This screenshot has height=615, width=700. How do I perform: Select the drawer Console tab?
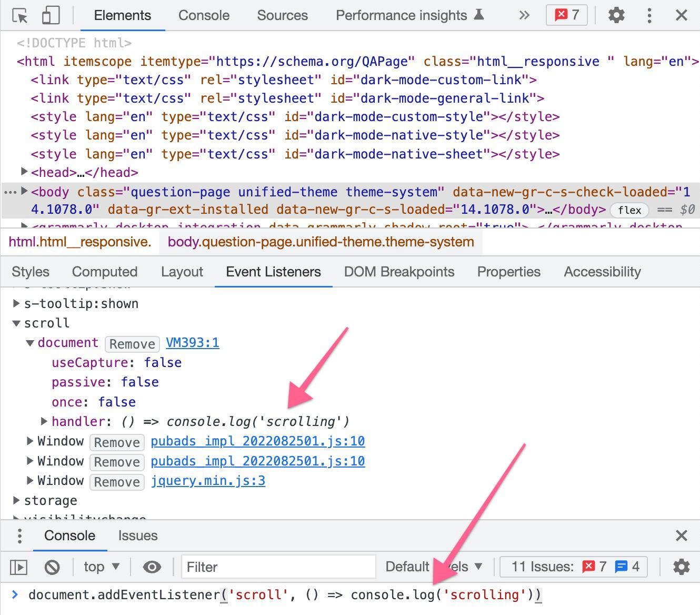point(69,535)
